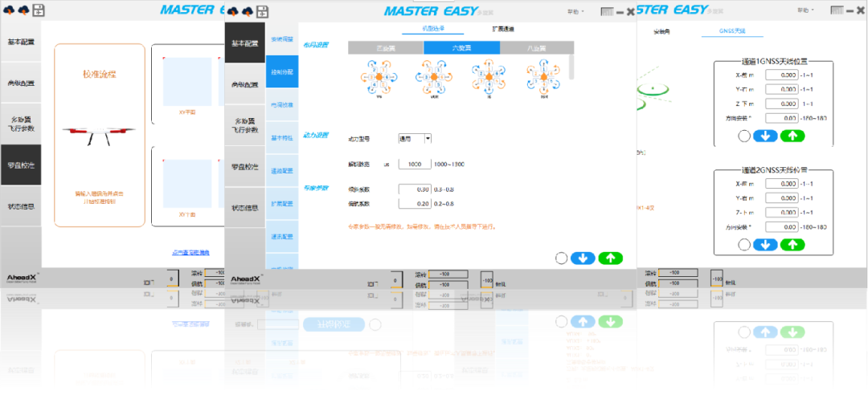Switch to the 扩展通道 tab

(503, 29)
